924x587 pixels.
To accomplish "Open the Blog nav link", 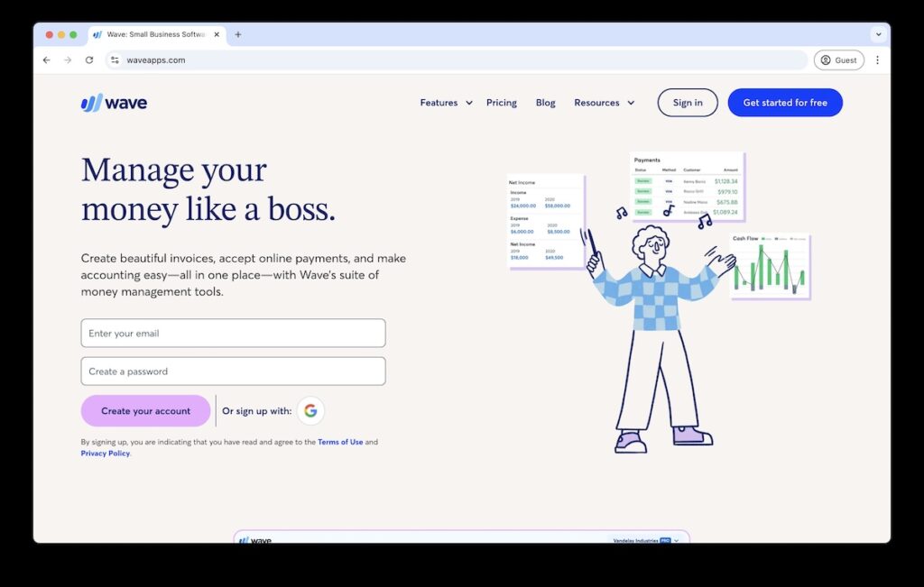I will tap(546, 103).
